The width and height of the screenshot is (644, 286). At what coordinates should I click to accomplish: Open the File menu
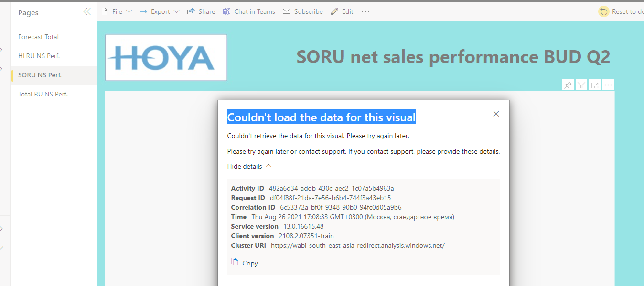coord(117,11)
